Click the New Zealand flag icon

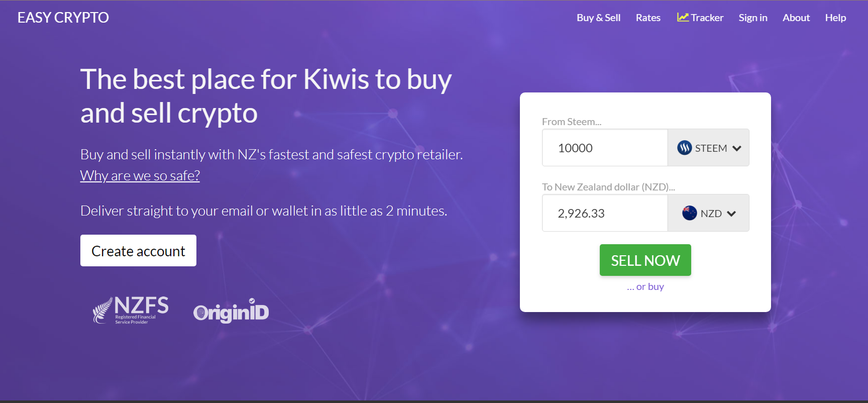point(689,213)
